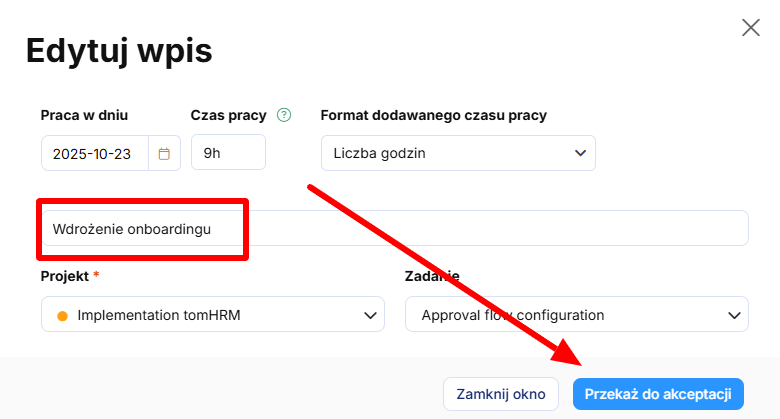Select the Approval flow configuration task text
The height and width of the screenshot is (419, 780).
(513, 316)
